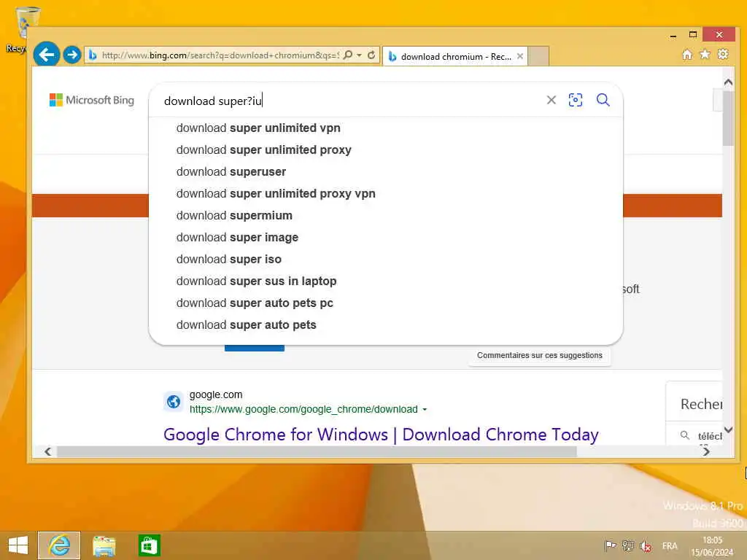
Task: Click the network tray icon
Action: [628, 545]
